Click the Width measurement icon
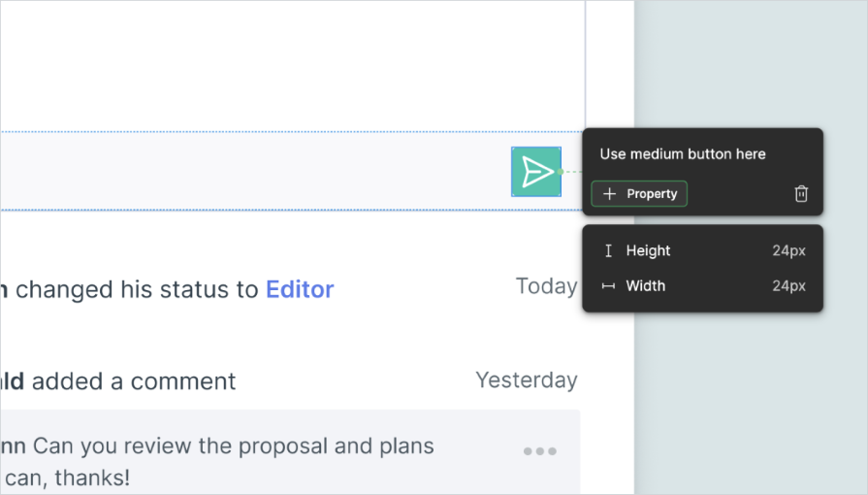 click(608, 286)
